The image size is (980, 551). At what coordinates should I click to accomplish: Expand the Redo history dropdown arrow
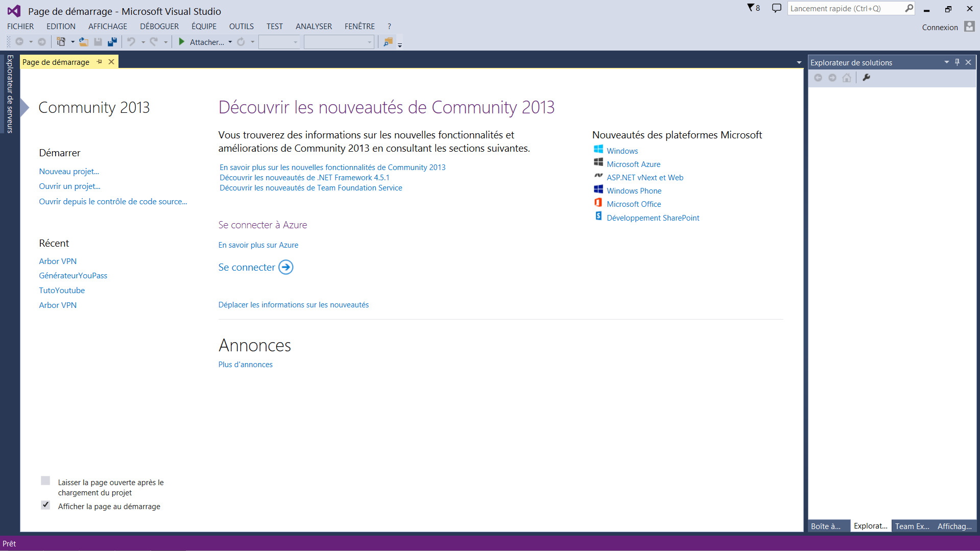click(165, 42)
